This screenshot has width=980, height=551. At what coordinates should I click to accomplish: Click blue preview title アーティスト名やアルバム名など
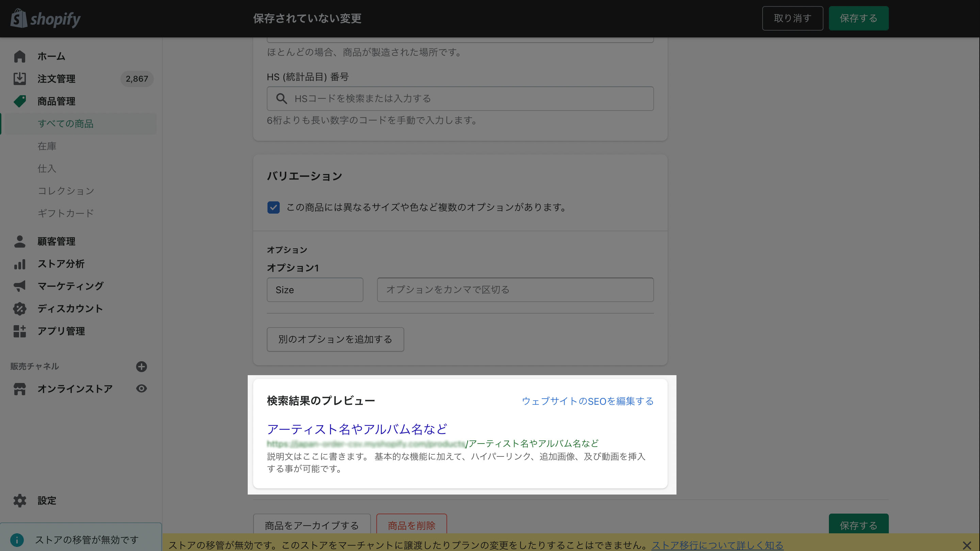coord(357,429)
